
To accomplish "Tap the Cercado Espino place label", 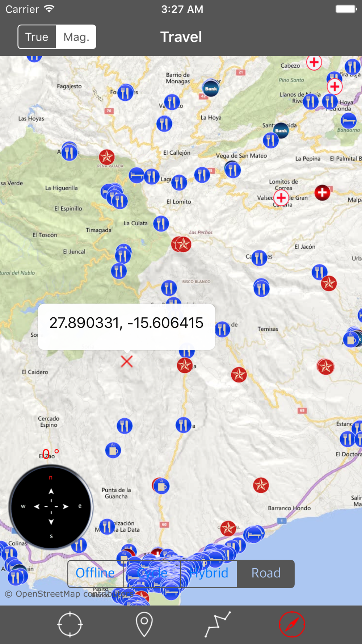I will 49,422.
